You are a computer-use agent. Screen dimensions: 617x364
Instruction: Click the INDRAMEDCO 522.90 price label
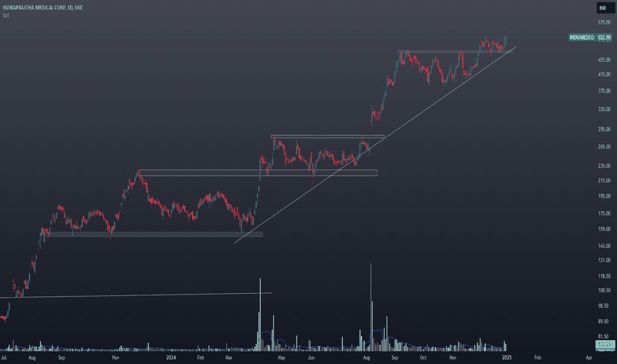pos(591,37)
